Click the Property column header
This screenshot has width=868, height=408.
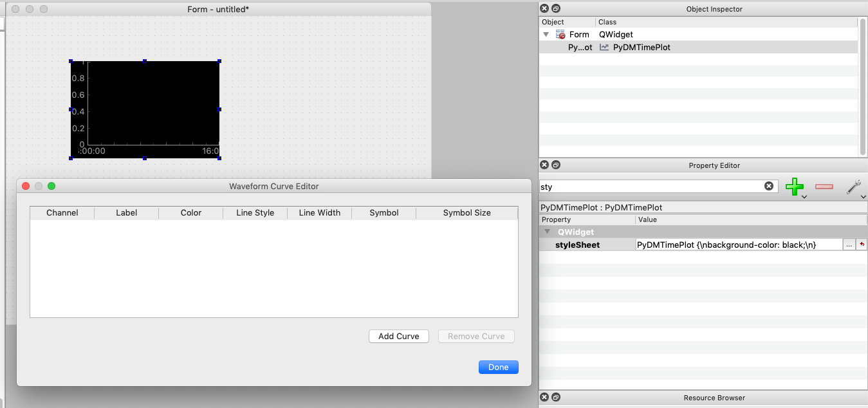[x=587, y=219]
